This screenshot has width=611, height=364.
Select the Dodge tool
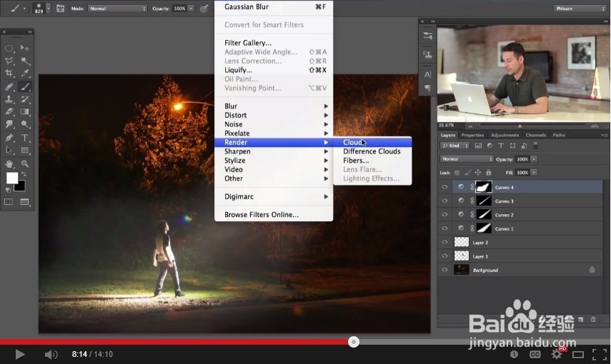pyautogui.click(x=24, y=124)
